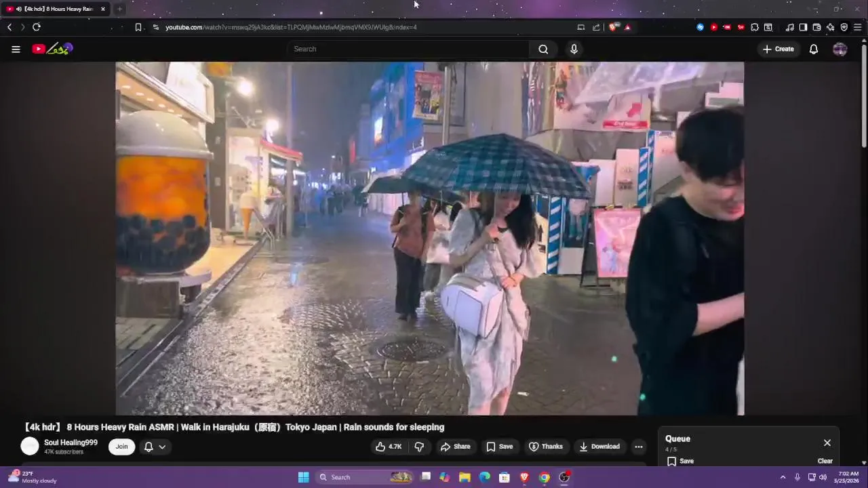Click the youtube.com address bar URL
This screenshot has width=868, height=488.
click(x=291, y=27)
